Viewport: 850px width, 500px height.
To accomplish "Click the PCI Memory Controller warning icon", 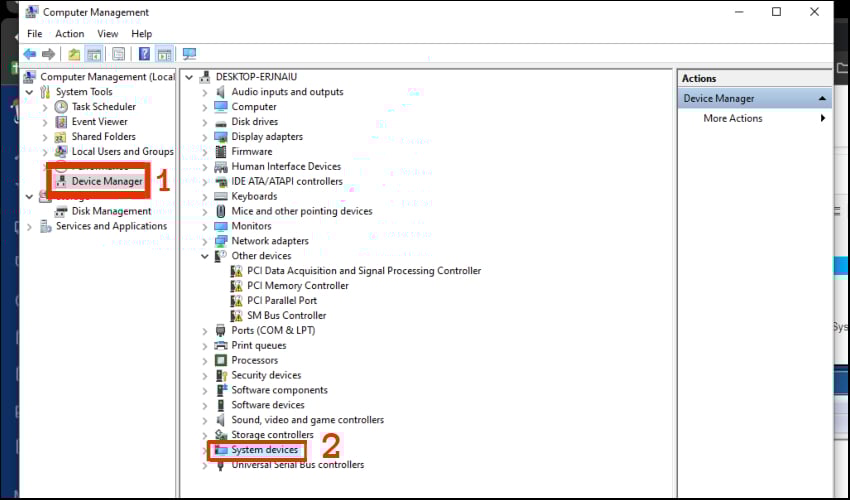I will click(236, 286).
